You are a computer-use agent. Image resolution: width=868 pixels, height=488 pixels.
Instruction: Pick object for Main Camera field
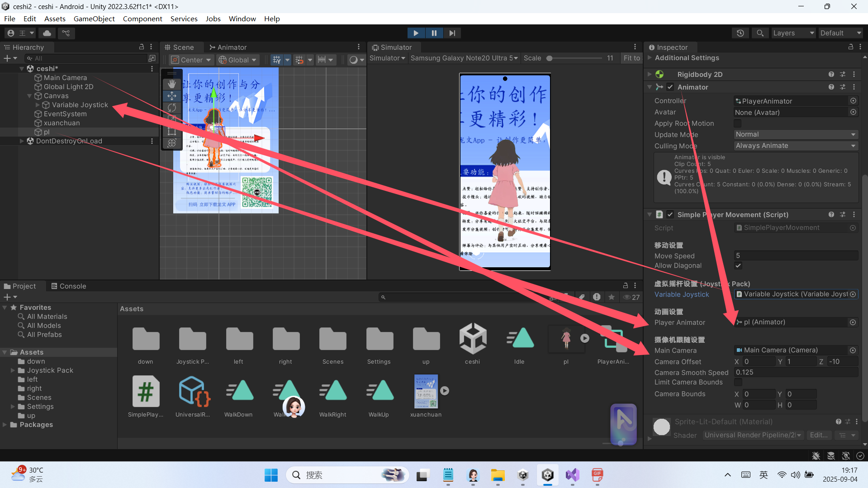(853, 350)
